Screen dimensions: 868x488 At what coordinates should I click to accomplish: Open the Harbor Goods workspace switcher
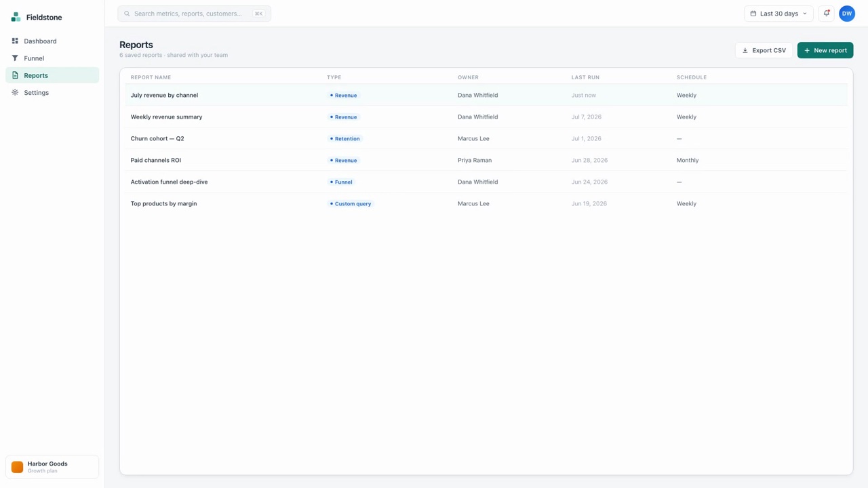pyautogui.click(x=52, y=467)
